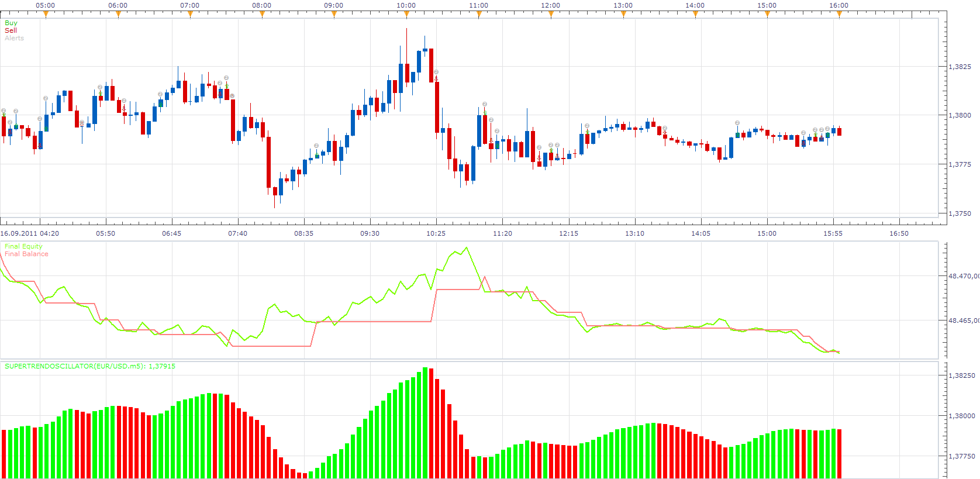Select the 1,3775 price axis value
Screen dimensions: 980x479
click(960, 164)
